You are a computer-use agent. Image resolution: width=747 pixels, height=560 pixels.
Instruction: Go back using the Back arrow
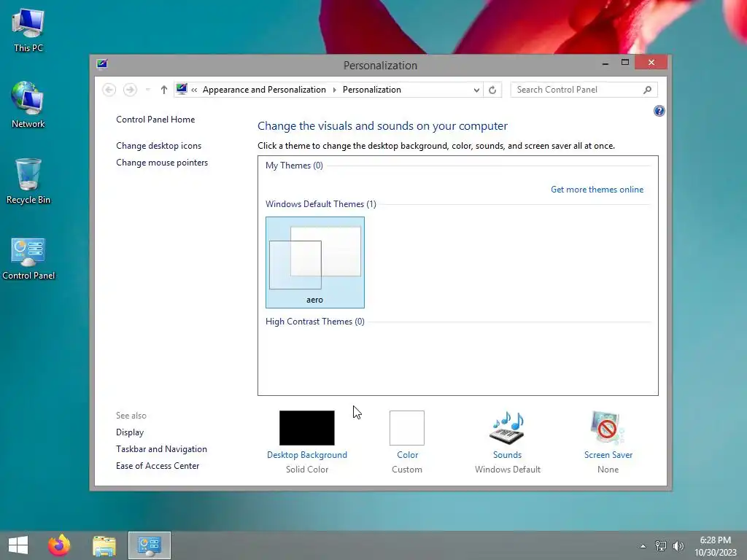click(109, 90)
